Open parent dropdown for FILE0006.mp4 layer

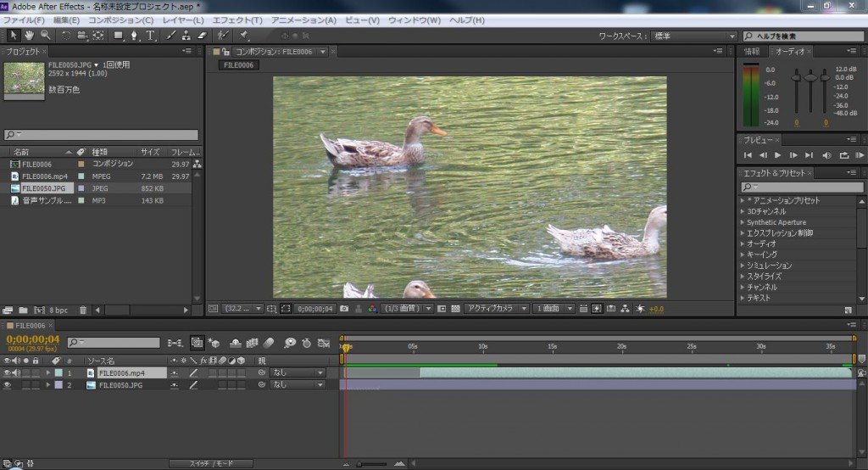pyautogui.click(x=298, y=373)
